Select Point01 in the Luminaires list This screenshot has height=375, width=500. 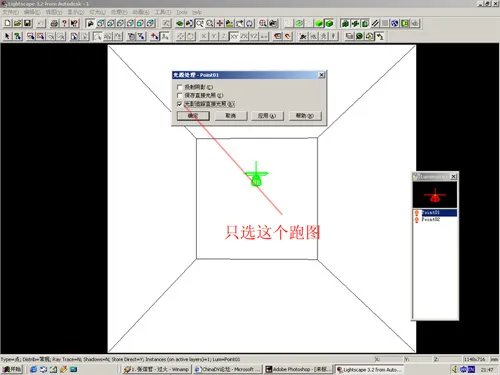pos(435,212)
